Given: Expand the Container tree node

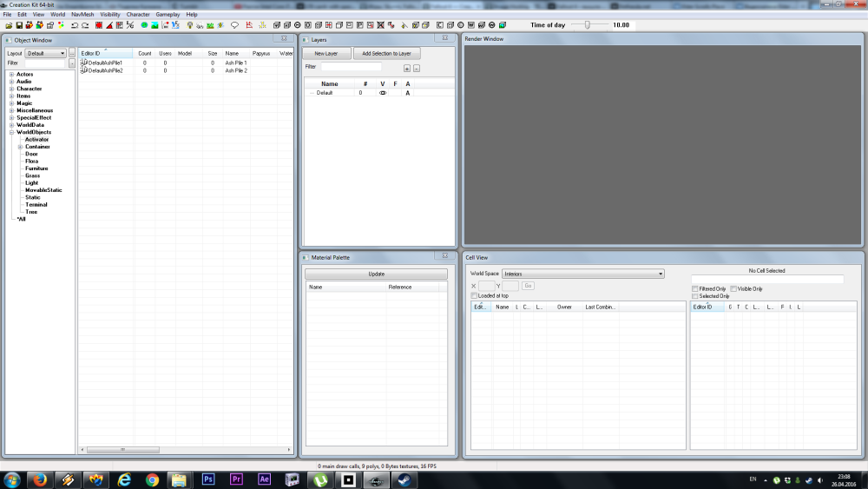Looking at the screenshot, I should 21,147.
